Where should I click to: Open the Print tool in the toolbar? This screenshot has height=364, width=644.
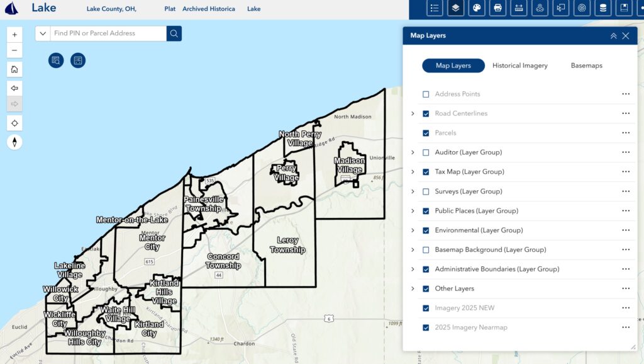pos(498,8)
